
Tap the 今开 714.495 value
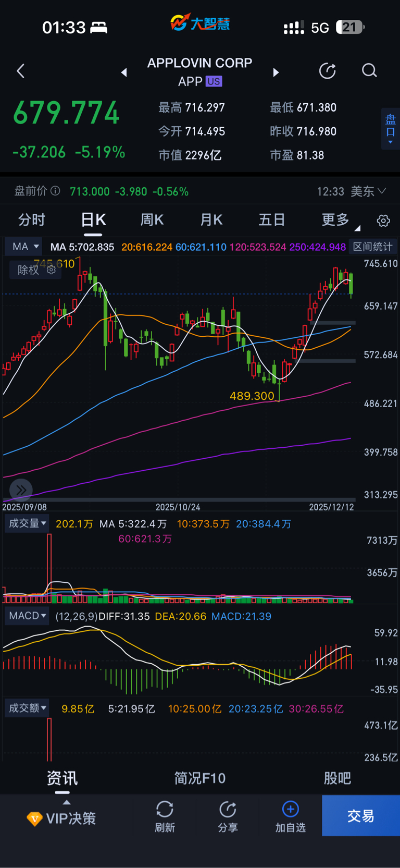coord(205,131)
